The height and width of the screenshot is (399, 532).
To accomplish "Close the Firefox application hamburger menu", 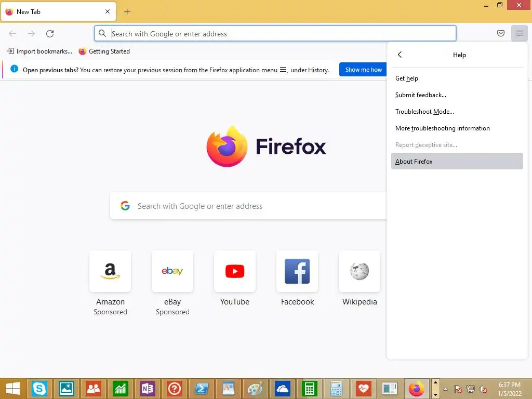I will (x=520, y=33).
